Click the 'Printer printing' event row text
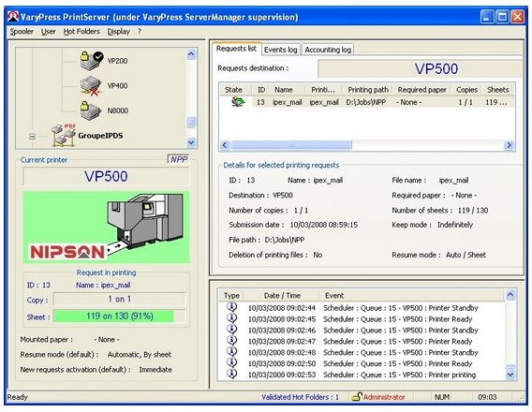532x412 pixels. (399, 375)
